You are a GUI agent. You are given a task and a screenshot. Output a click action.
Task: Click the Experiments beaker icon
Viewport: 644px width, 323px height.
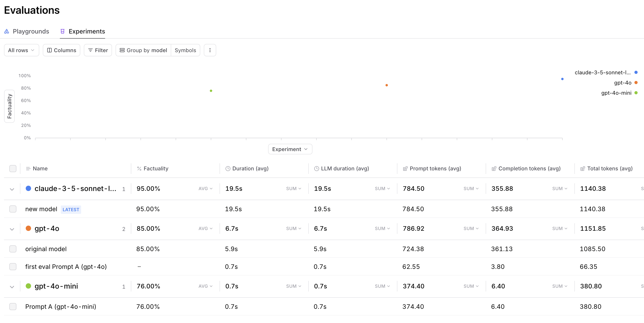(63, 31)
